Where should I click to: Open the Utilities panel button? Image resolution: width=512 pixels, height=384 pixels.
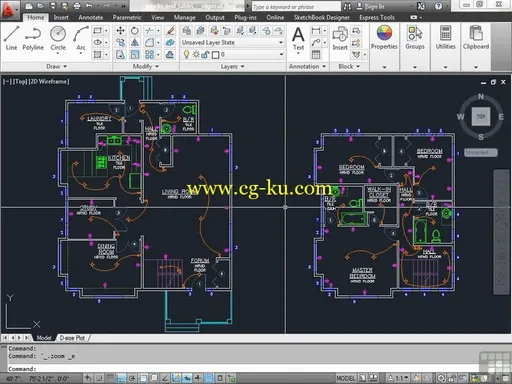(x=446, y=38)
